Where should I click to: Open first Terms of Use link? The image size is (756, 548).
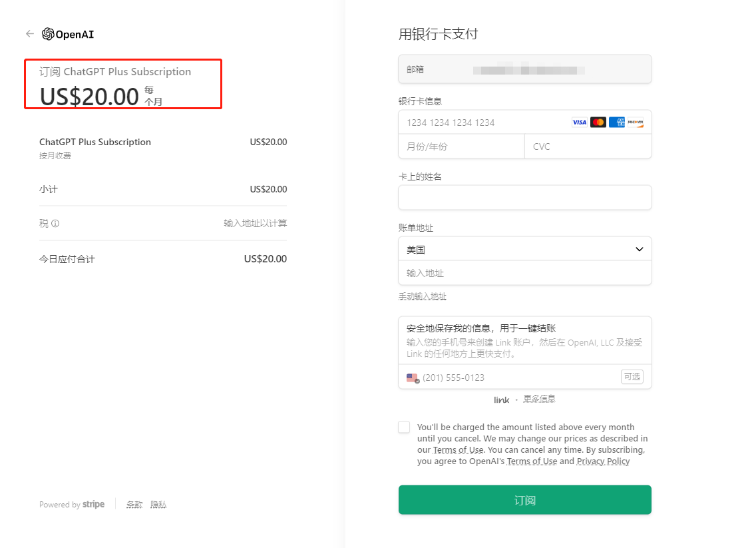(x=458, y=450)
